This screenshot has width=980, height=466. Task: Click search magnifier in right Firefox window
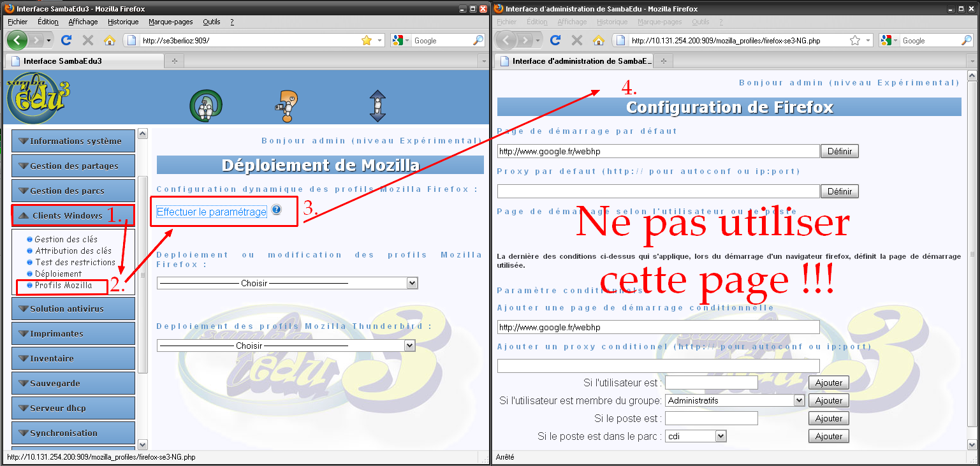[967, 40]
